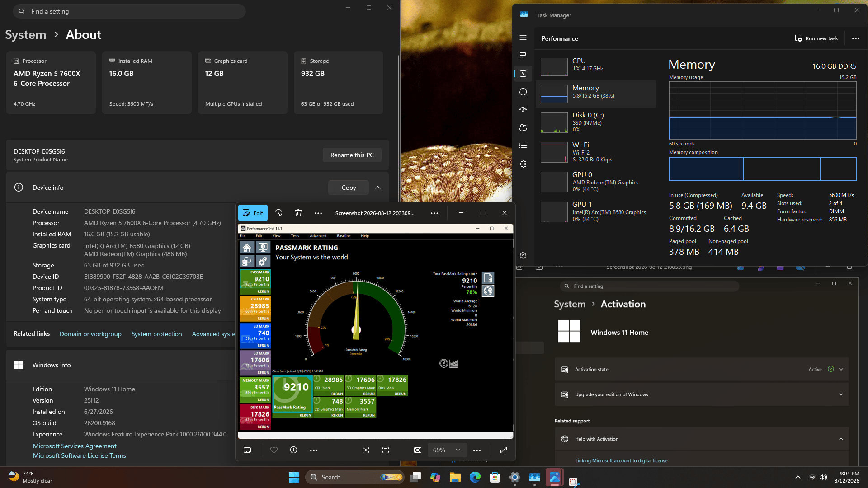Select GPU 0 AMD Radeon graphics
Image resolution: width=868 pixels, height=488 pixels.
596,182
